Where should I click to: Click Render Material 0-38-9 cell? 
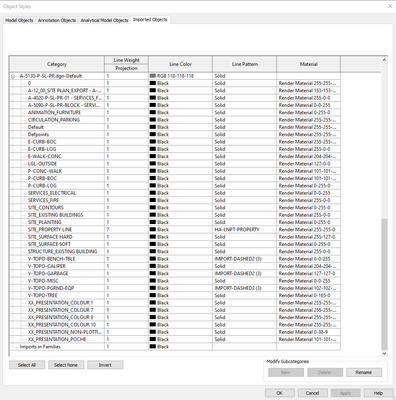[x=308, y=332]
